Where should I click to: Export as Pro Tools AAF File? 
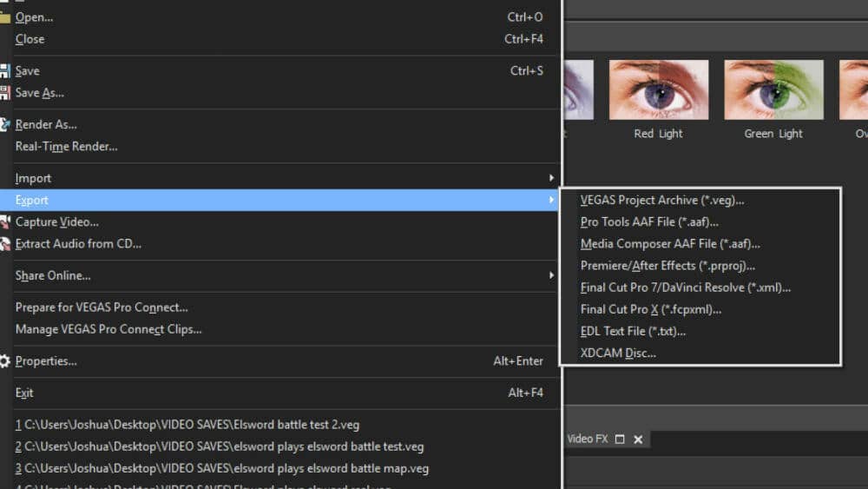click(700, 222)
